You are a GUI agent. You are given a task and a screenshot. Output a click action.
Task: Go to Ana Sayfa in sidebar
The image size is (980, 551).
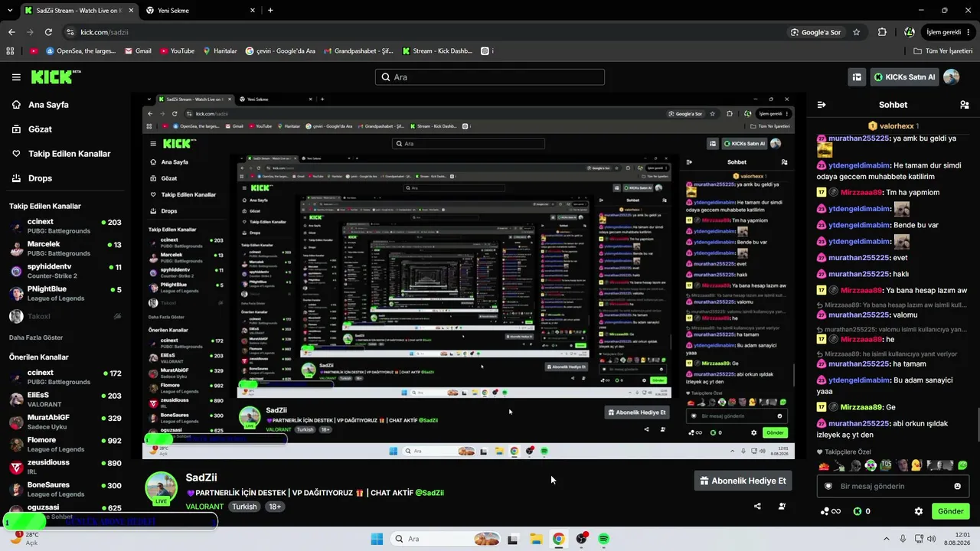48,105
